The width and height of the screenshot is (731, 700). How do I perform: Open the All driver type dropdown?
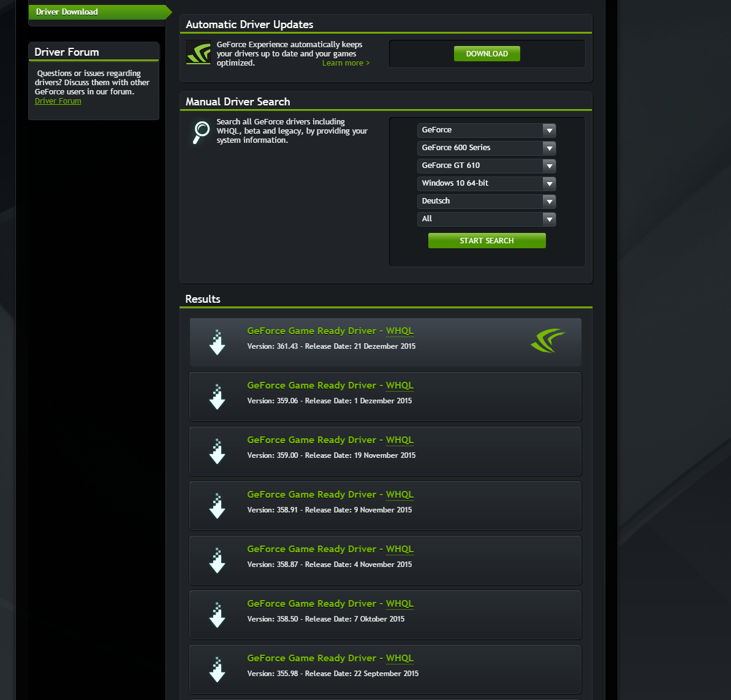pyautogui.click(x=487, y=219)
